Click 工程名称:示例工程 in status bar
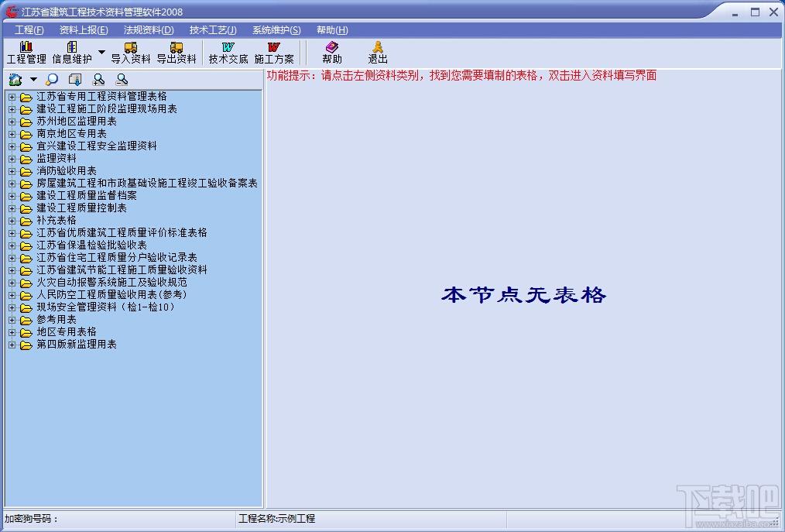This screenshot has height=532, width=785. point(277,519)
